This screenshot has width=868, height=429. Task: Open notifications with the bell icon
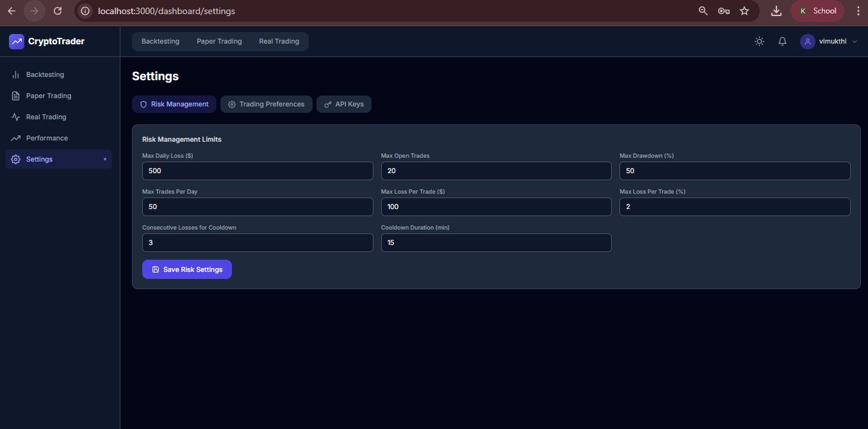coord(782,42)
